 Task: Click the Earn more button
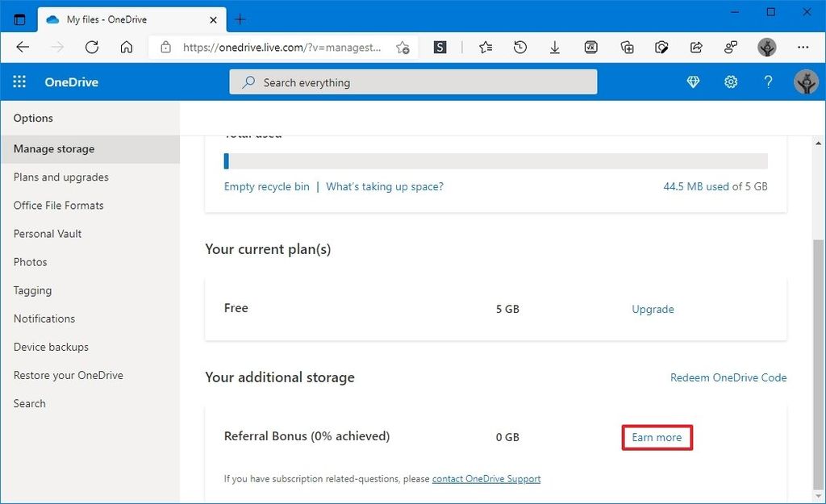(x=657, y=436)
